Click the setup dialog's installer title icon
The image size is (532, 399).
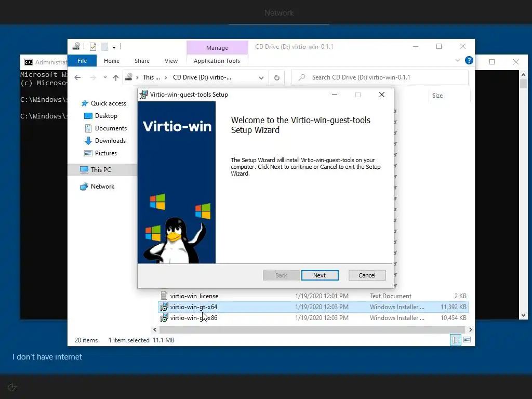(144, 95)
